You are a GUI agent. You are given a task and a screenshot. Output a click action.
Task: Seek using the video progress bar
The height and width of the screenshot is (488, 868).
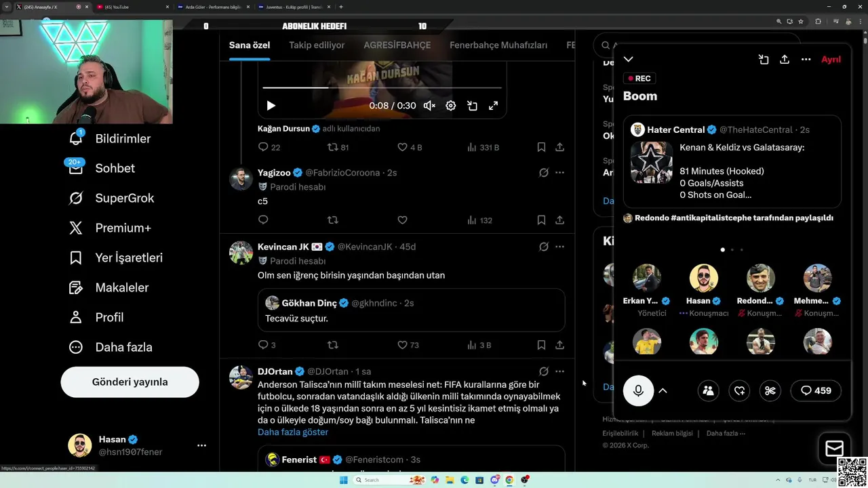pyautogui.click(x=382, y=87)
